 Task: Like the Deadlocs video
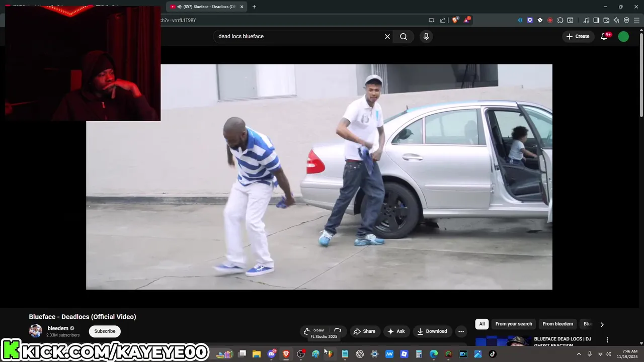coord(314,331)
